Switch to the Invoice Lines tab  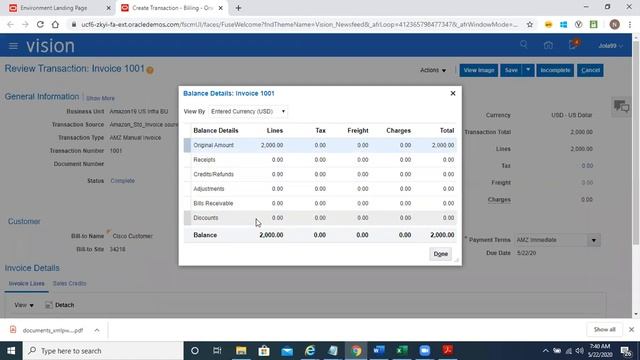[27, 283]
